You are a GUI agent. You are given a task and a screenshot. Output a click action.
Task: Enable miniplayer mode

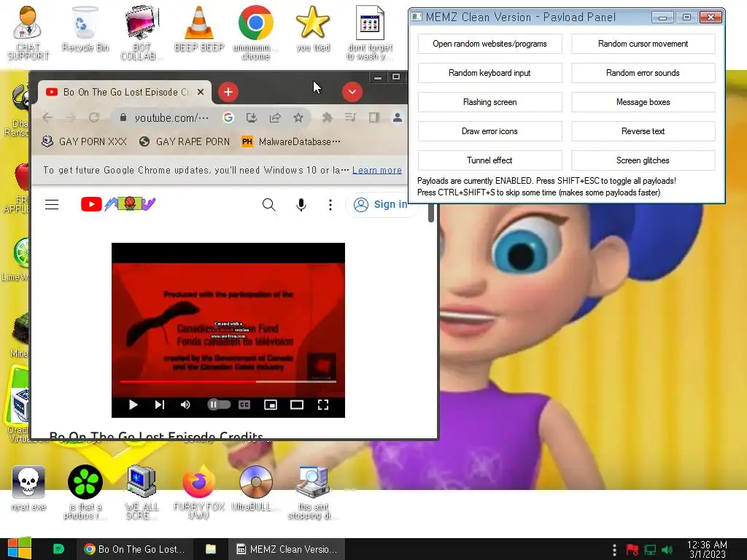271,405
